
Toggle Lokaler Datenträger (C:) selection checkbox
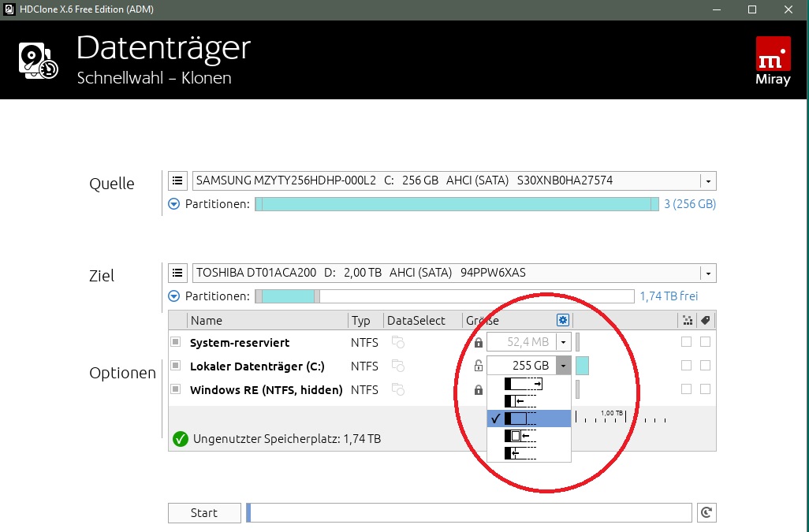pyautogui.click(x=175, y=366)
